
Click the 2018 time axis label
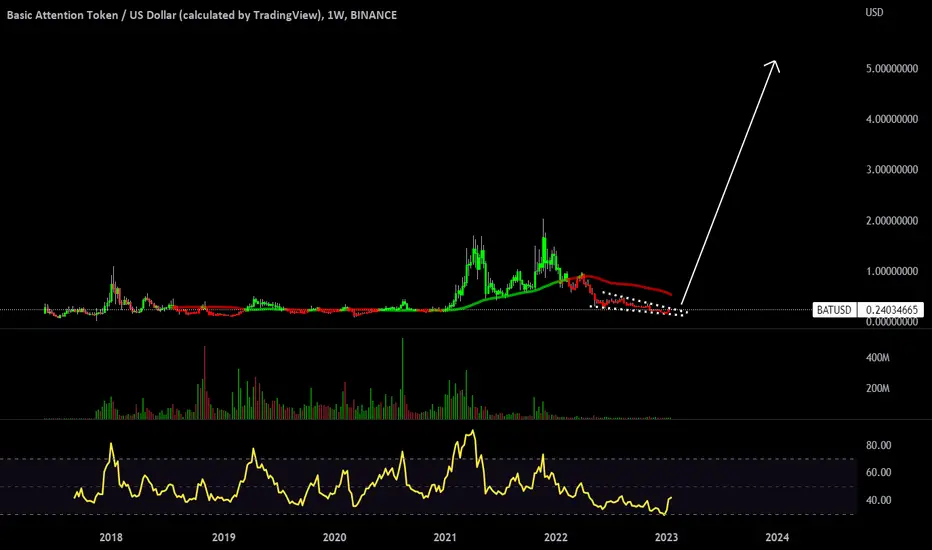tap(111, 538)
